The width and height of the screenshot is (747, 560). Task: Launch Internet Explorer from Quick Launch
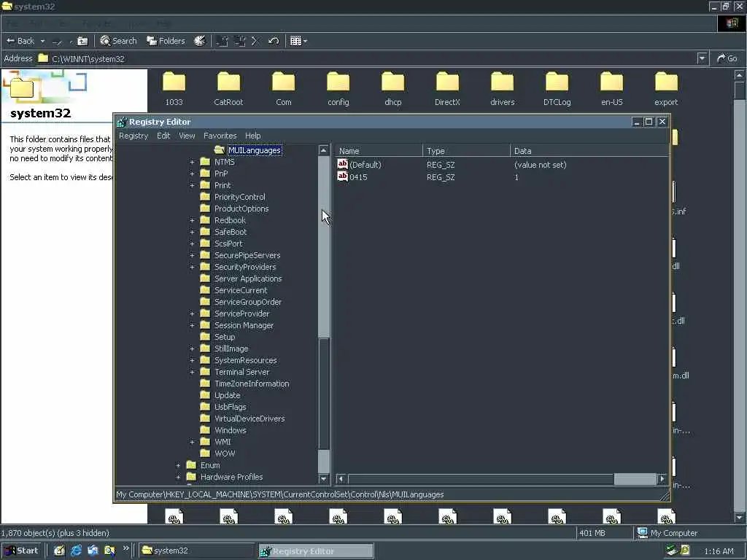click(x=76, y=551)
